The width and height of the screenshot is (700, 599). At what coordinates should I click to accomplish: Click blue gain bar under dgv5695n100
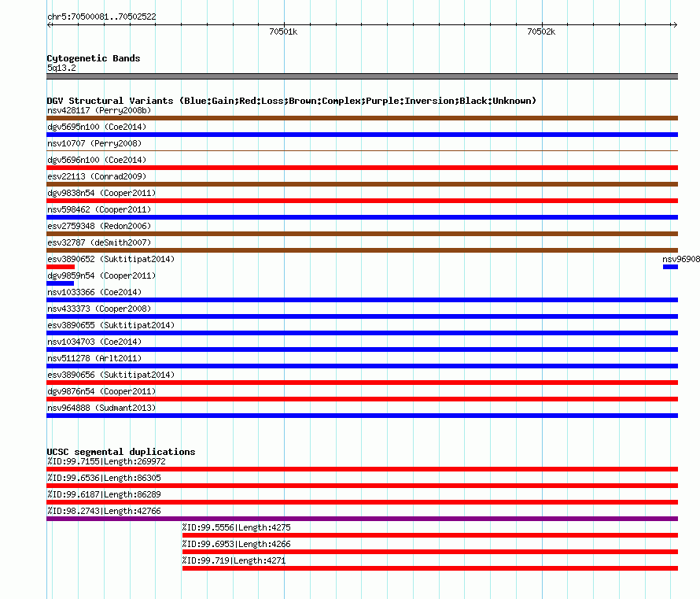tap(362, 135)
